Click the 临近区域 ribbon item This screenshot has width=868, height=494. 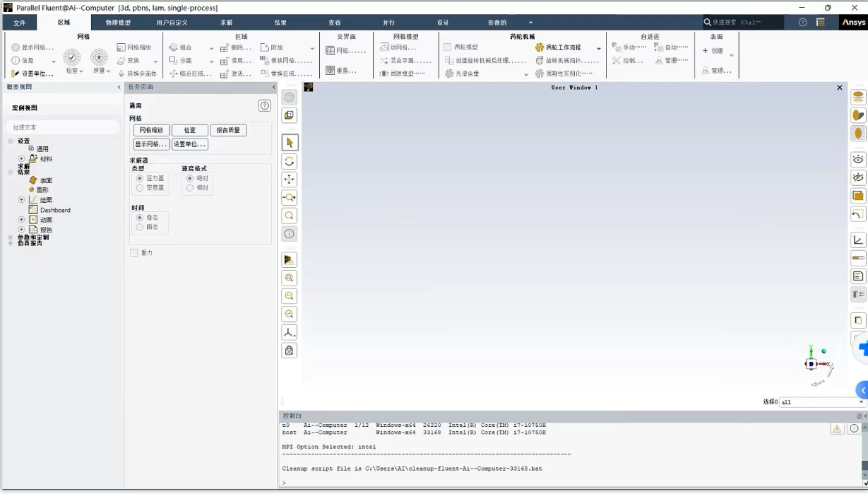pos(190,73)
